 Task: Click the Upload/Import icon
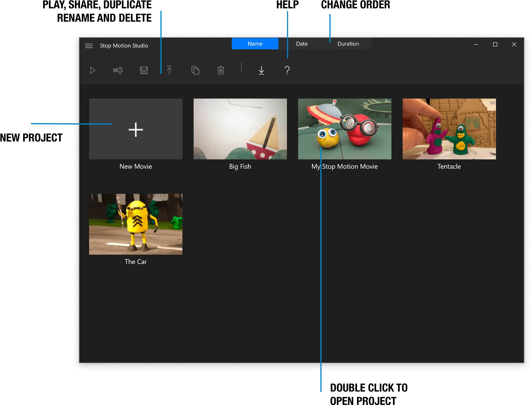point(261,70)
